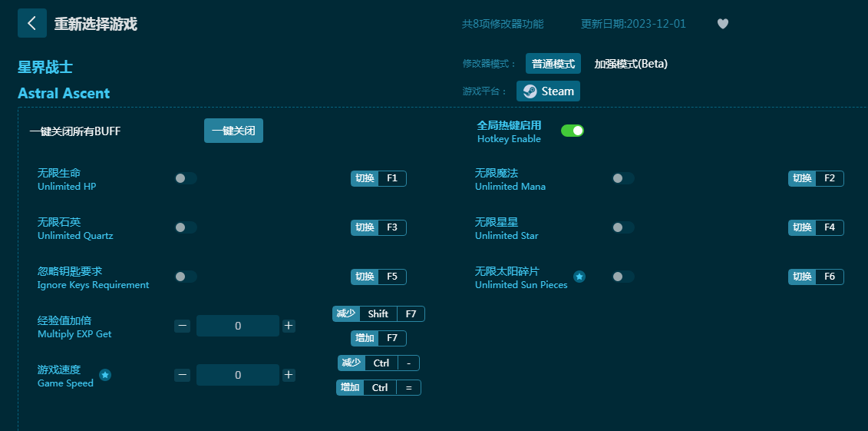Image resolution: width=868 pixels, height=431 pixels.
Task: Enable the Unlimited HP toggle
Action: (x=185, y=178)
